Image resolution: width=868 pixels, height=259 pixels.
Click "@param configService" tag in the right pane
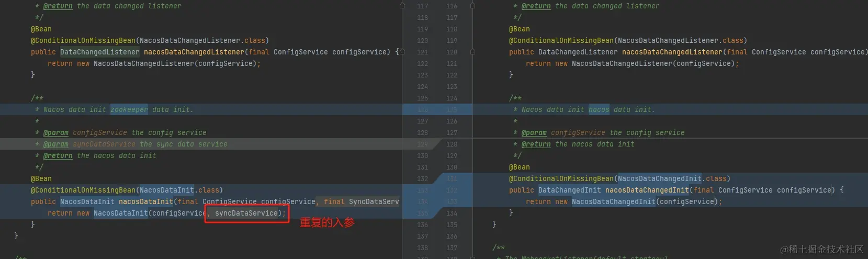click(563, 132)
